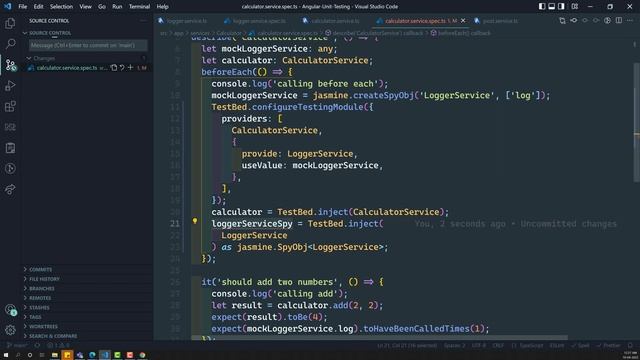Toggle Secondary Side Bar layout button
The width and height of the screenshot is (640, 360).
coord(561,7)
